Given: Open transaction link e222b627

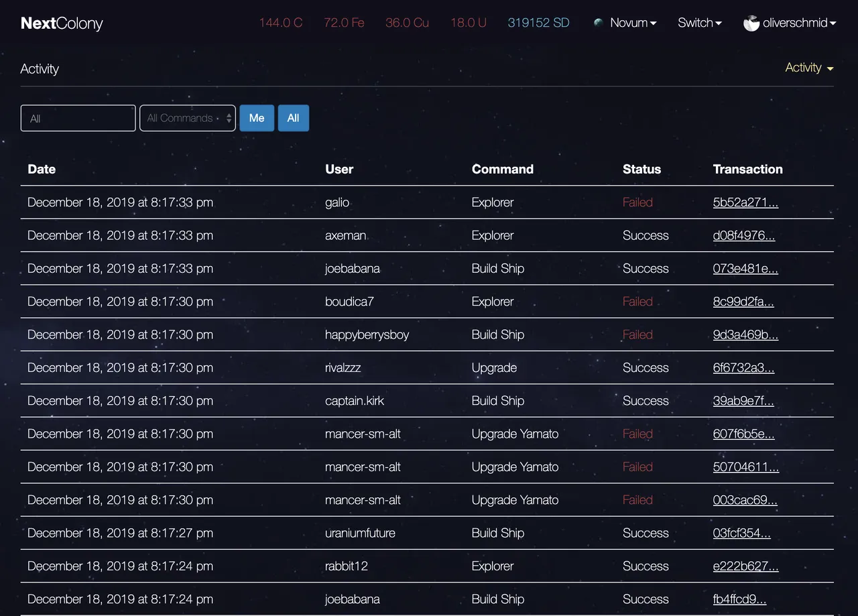Looking at the screenshot, I should (745, 566).
